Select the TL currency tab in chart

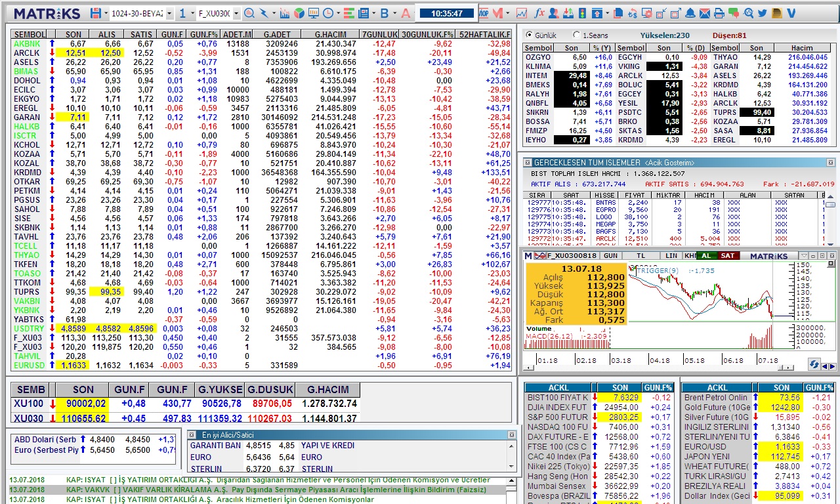pos(640,255)
